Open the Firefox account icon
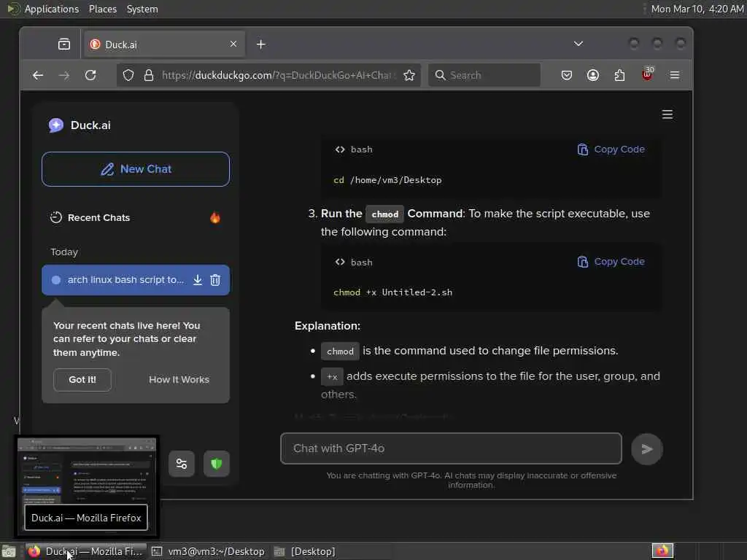747x560 pixels. point(592,75)
